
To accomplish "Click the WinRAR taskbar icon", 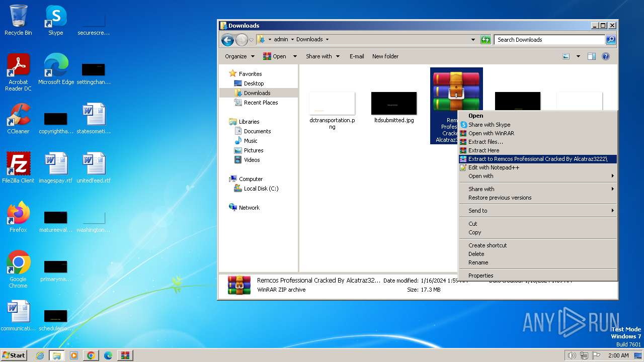I will click(125, 355).
